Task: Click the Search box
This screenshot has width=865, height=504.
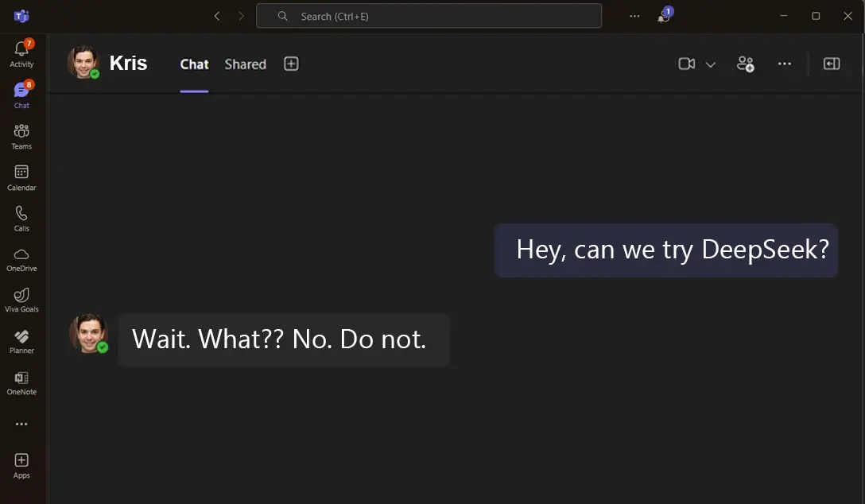Action: coord(429,16)
